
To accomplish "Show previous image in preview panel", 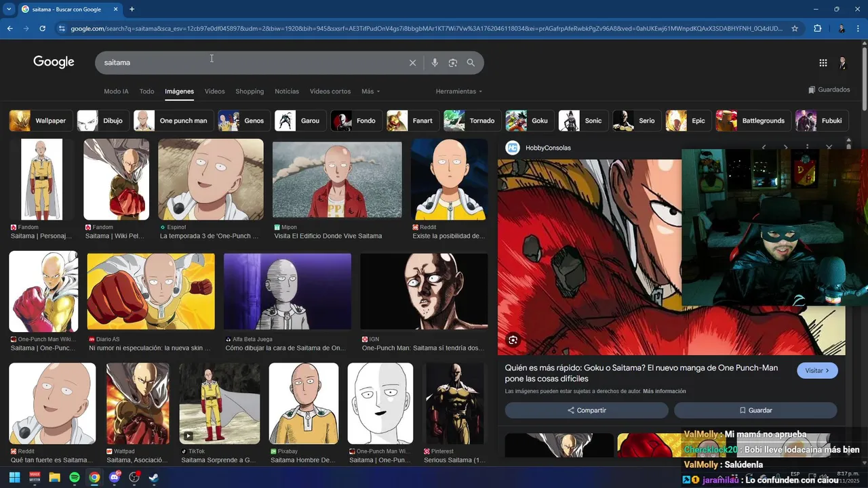I will [764, 147].
